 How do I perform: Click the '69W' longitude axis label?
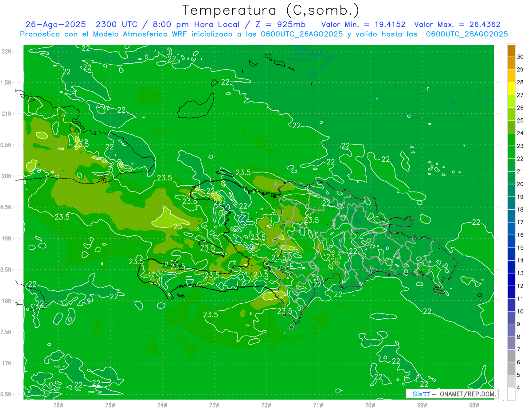coord(422,405)
